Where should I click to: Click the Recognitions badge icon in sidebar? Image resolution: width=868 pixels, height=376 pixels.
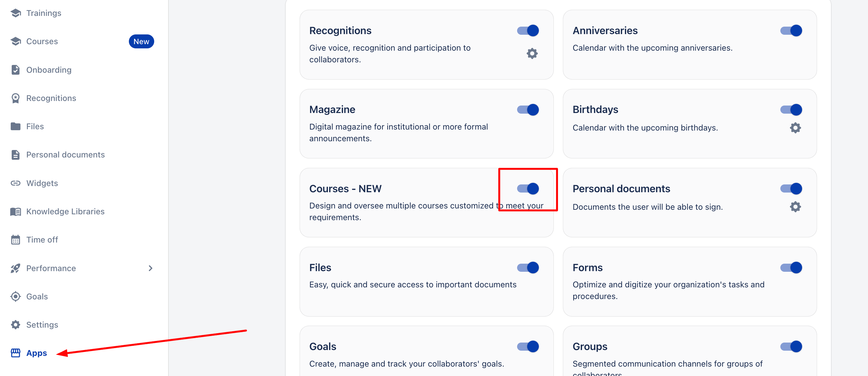[16, 98]
